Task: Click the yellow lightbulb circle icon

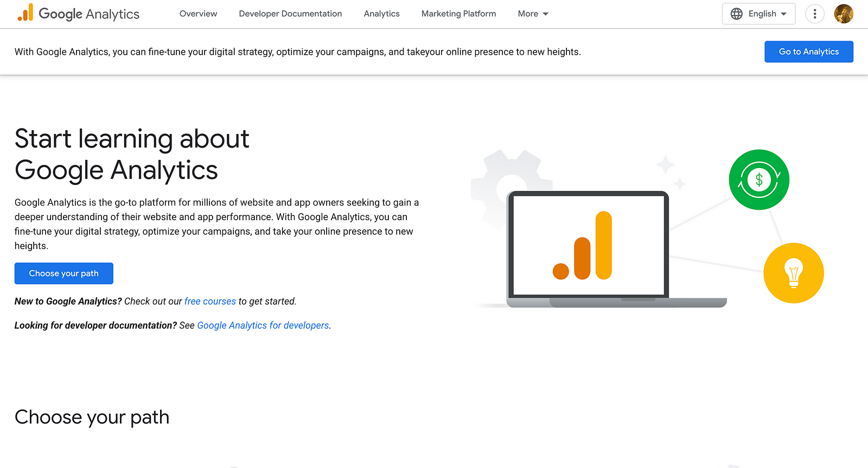Action: (794, 273)
